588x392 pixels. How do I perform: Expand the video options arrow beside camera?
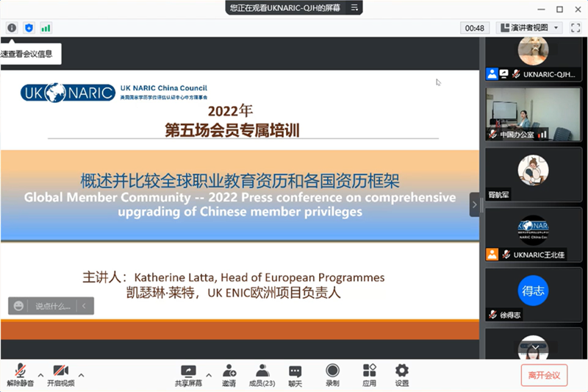(81, 374)
